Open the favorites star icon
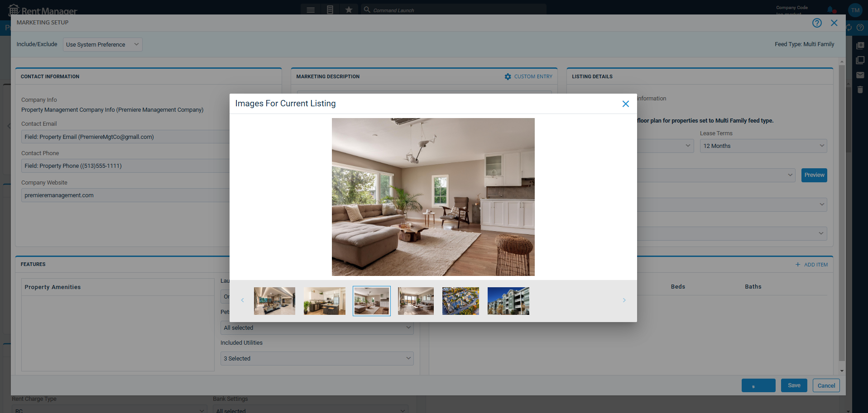 click(349, 9)
